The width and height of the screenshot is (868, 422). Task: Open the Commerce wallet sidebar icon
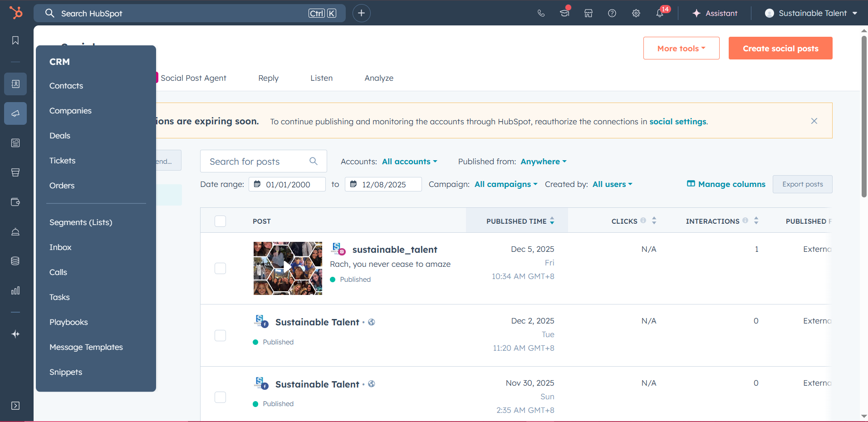(15, 202)
